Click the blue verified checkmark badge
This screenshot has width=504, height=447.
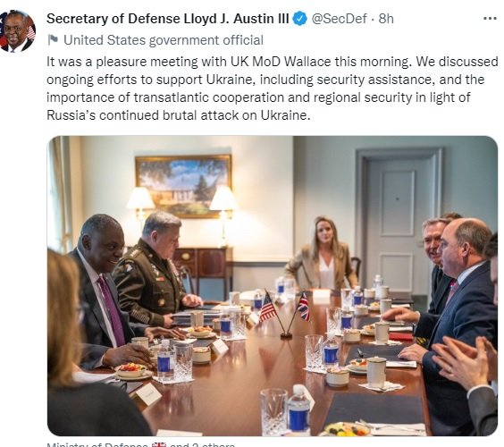(299, 19)
